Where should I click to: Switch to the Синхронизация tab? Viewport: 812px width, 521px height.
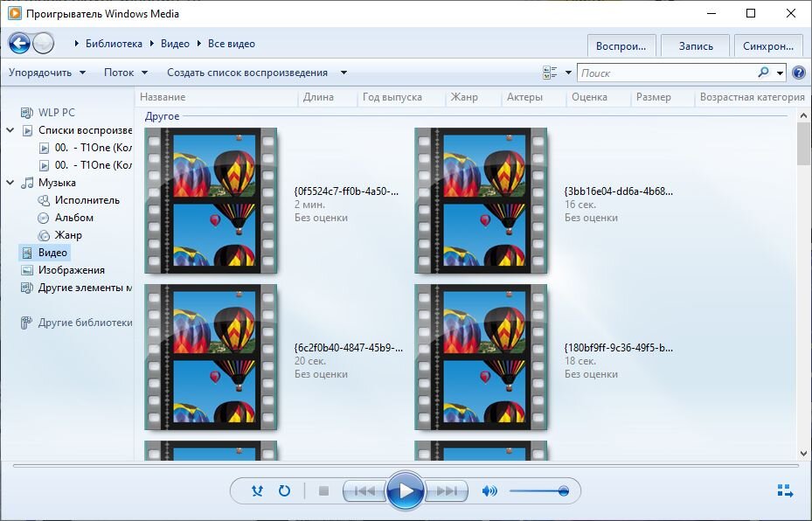(x=768, y=46)
